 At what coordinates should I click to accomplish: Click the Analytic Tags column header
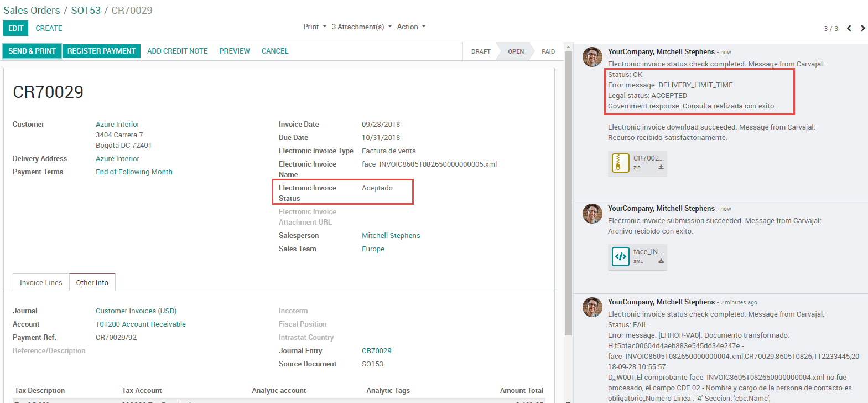(388, 391)
